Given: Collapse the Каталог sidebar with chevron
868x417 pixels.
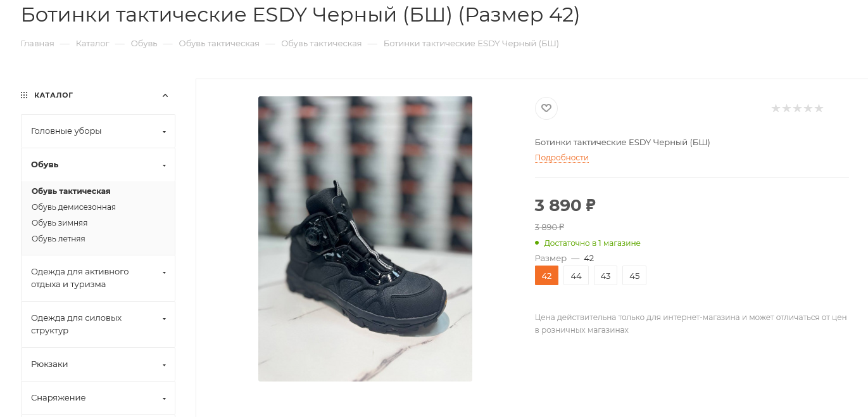Looking at the screenshot, I should coord(165,96).
